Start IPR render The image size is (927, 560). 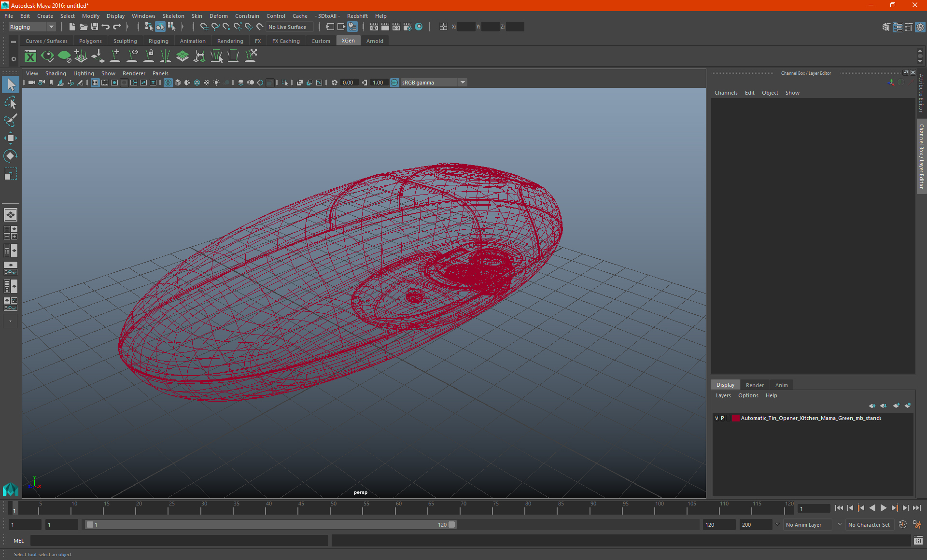coord(396,27)
